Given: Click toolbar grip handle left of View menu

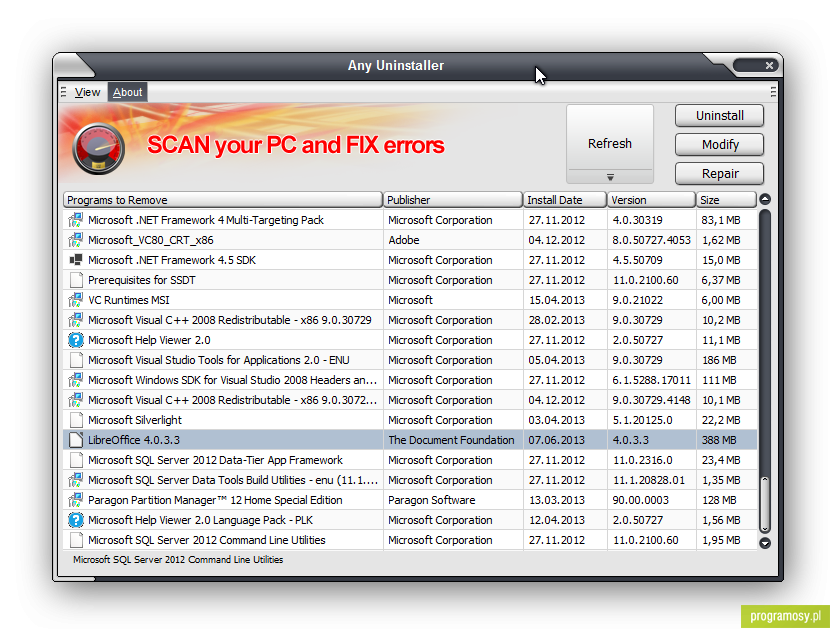Looking at the screenshot, I should click(x=63, y=92).
